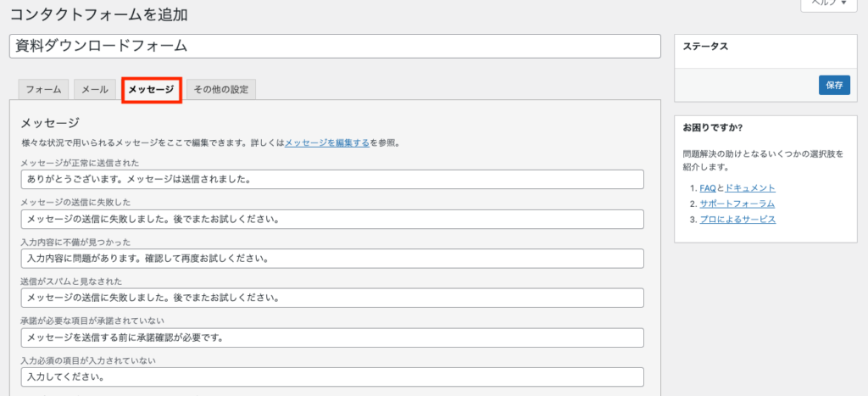Screen dimensions: 868x396
Task: Click the お困りですか? panel heading
Action: (713, 128)
